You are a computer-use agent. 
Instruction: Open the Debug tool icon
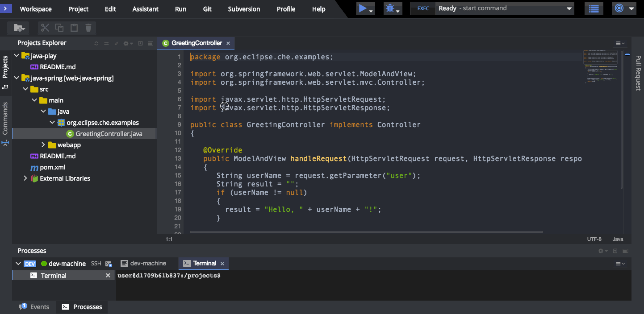(390, 8)
